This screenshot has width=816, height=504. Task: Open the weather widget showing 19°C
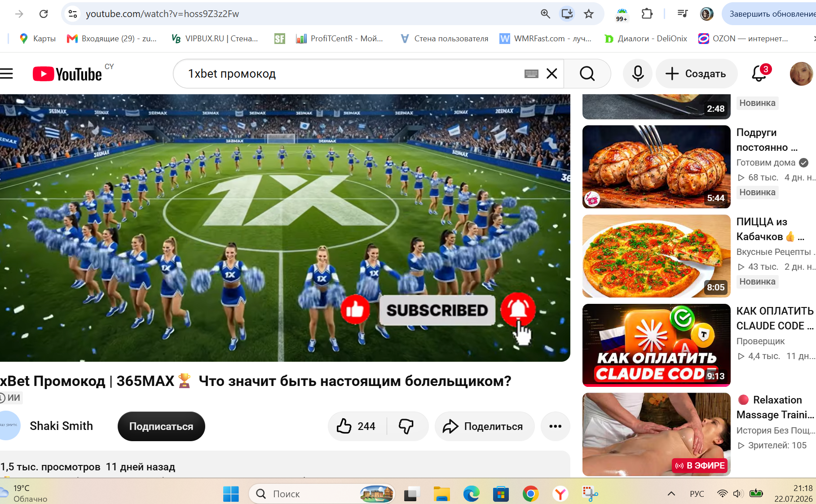[24, 493]
